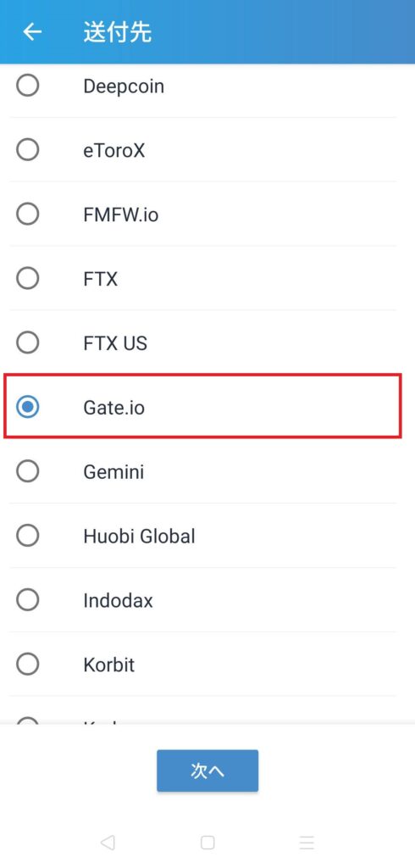This screenshot has height=868, width=415.
Task: Select the Indodax radio button
Action: coord(28,600)
